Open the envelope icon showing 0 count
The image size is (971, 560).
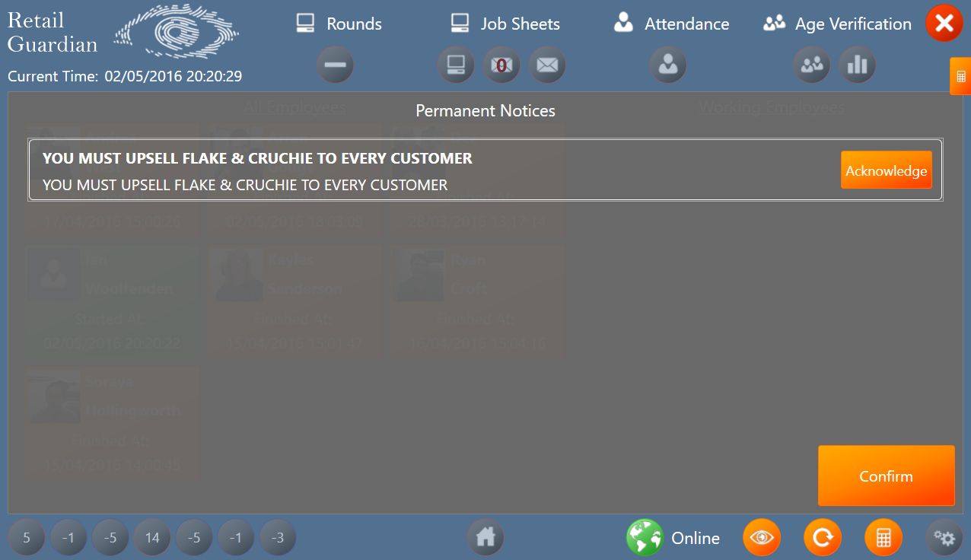click(x=501, y=65)
